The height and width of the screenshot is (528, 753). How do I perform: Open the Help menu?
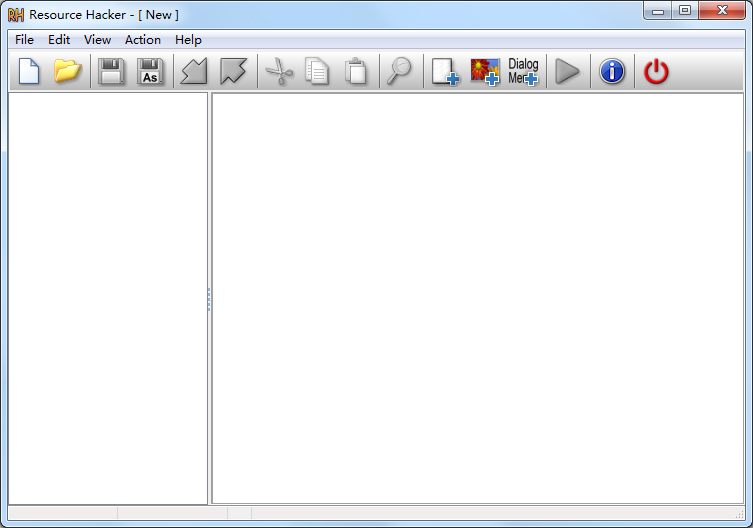click(188, 40)
